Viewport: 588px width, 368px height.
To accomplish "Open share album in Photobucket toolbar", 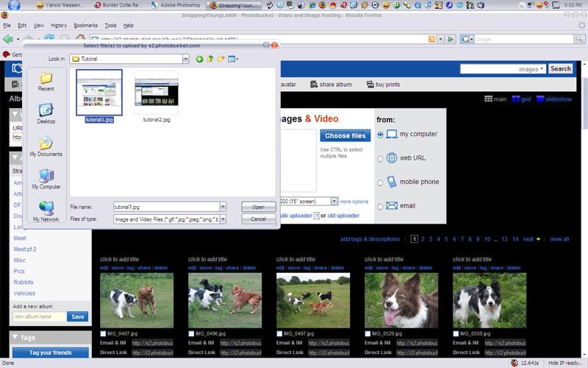I will [331, 85].
